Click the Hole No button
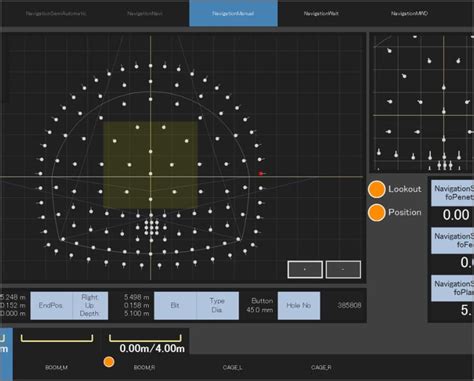Screen dimensions: 474x381 click(x=299, y=306)
